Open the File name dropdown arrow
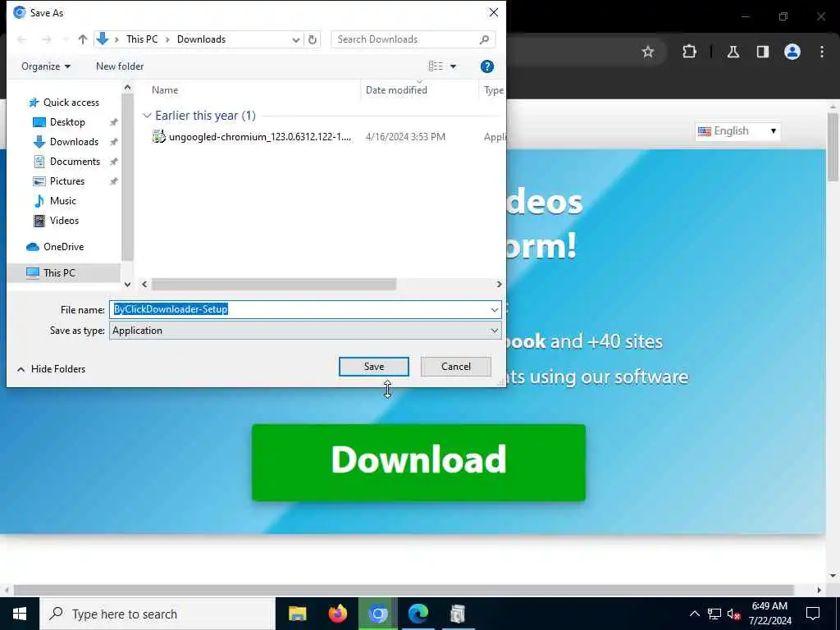This screenshot has height=630, width=840. (x=495, y=309)
